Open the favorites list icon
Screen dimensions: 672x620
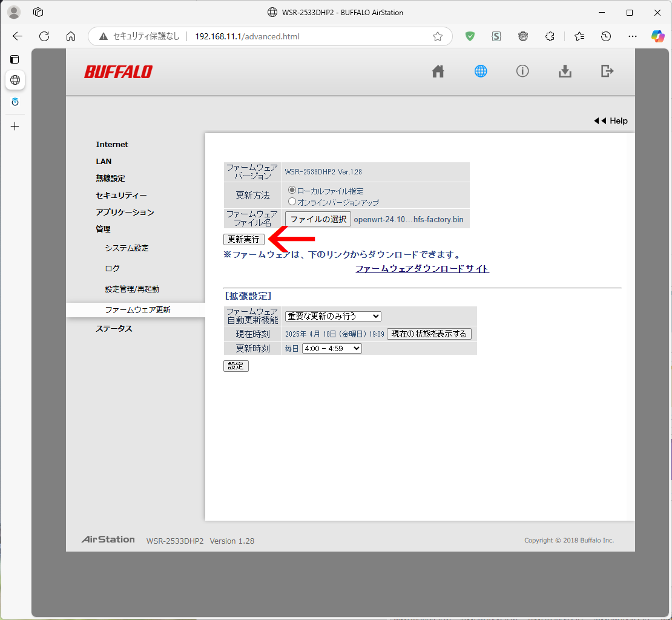coord(579,36)
